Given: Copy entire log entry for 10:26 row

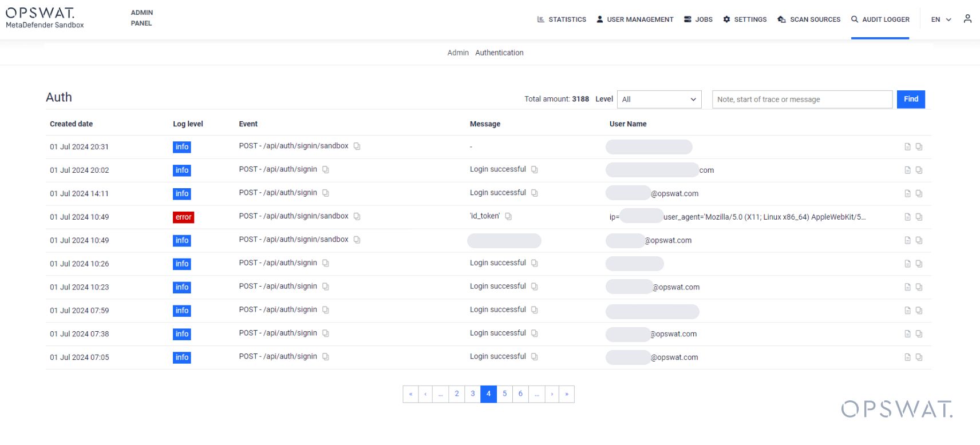Looking at the screenshot, I should tap(919, 264).
